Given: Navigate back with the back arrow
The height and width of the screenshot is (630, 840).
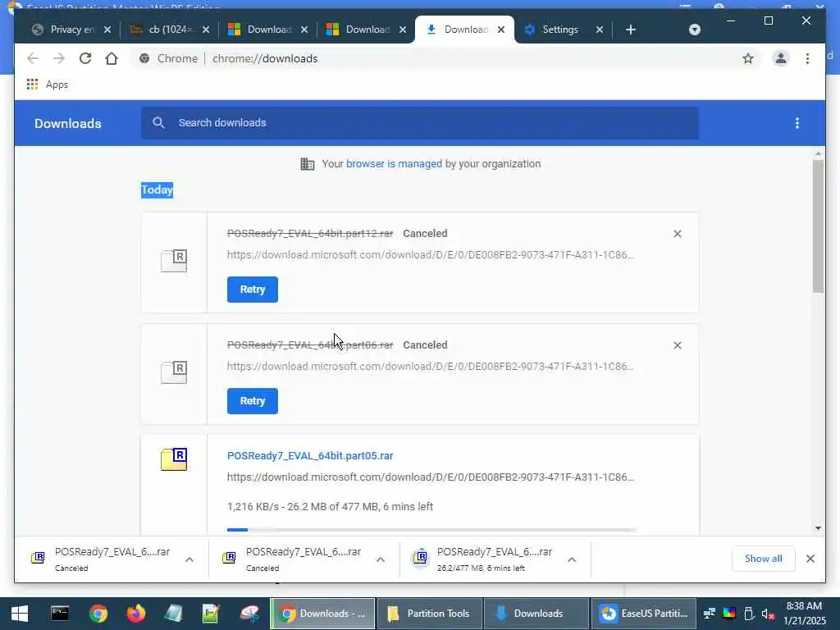Looking at the screenshot, I should [33, 58].
